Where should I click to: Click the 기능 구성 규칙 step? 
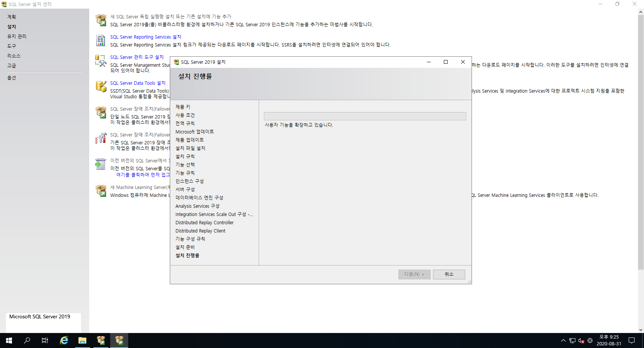pos(190,239)
